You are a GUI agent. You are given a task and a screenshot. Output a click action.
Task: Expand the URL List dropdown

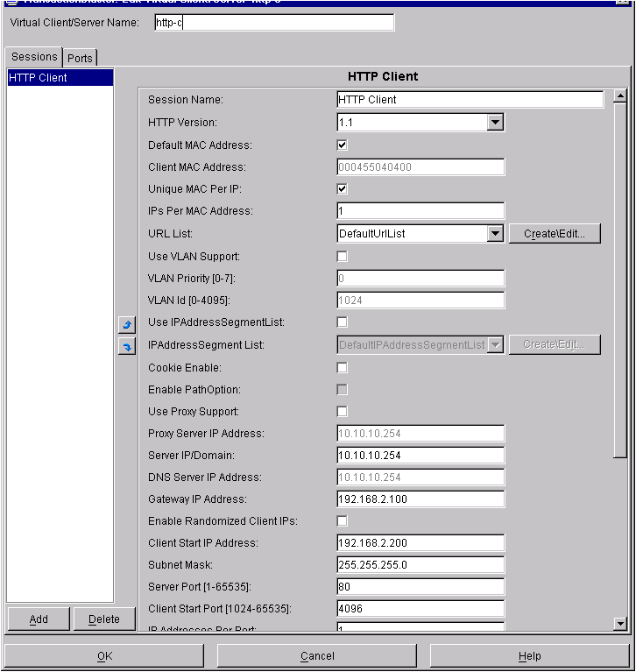tap(495, 234)
